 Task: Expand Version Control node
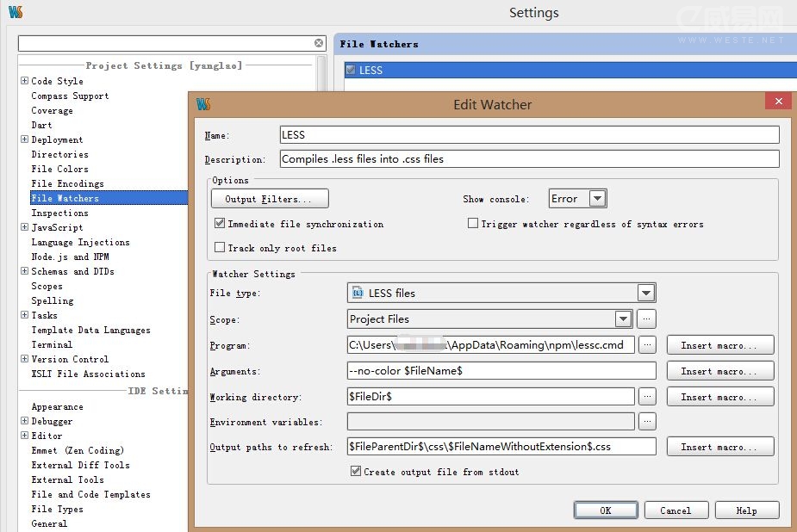(24, 359)
